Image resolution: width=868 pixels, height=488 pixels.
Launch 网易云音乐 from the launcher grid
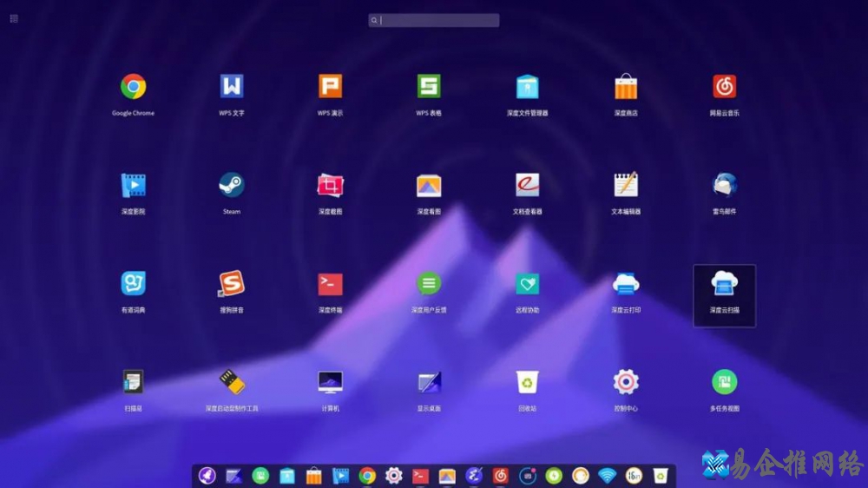click(x=724, y=87)
